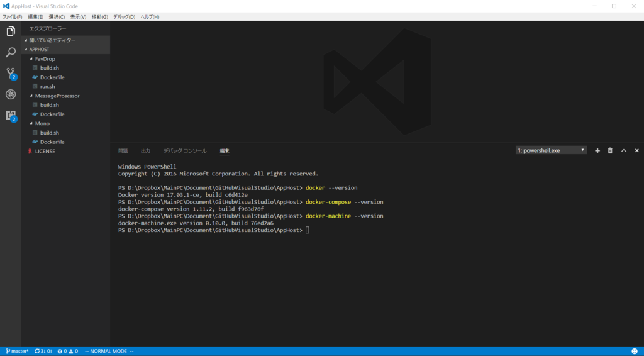This screenshot has height=356, width=644.
Task: Click the 'docker --version' command line
Action: 238,188
